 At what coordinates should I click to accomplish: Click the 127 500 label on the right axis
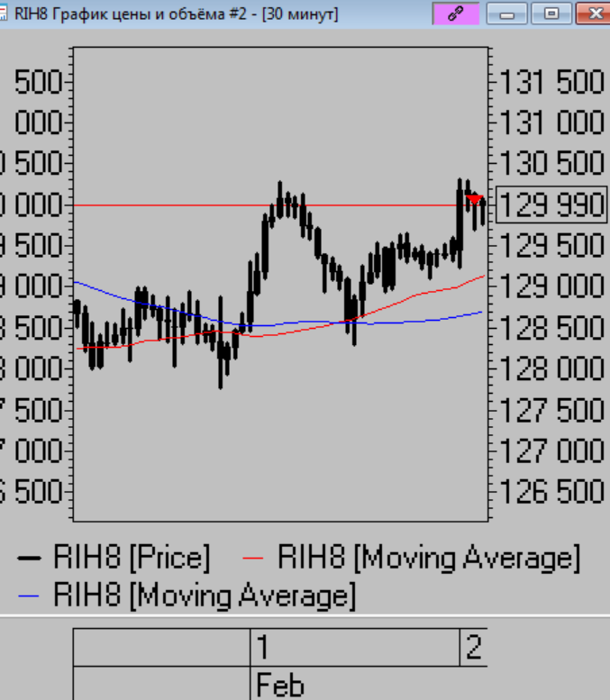tap(551, 410)
